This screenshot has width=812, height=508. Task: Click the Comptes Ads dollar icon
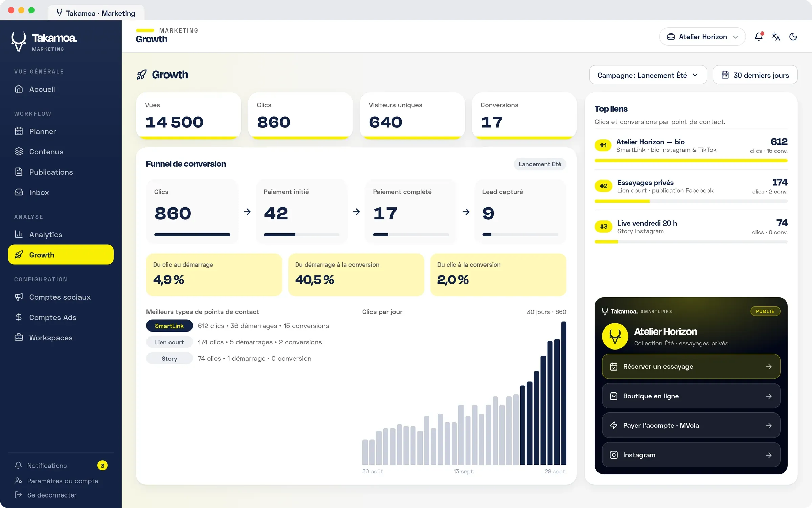[x=19, y=317]
